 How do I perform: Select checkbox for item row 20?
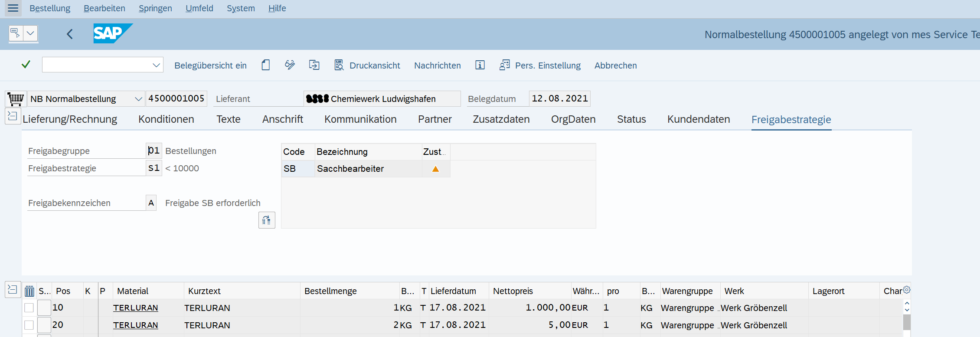[29, 325]
